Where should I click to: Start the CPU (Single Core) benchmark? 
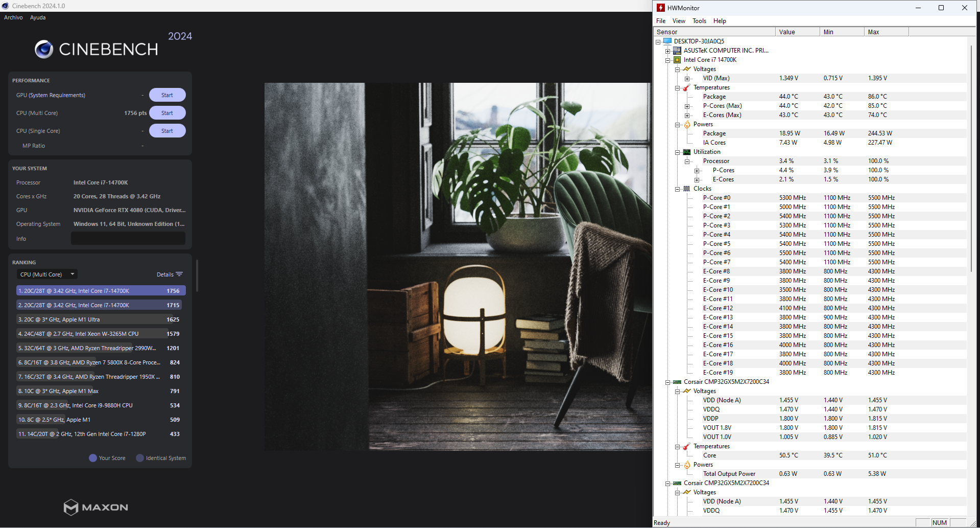pyautogui.click(x=167, y=131)
